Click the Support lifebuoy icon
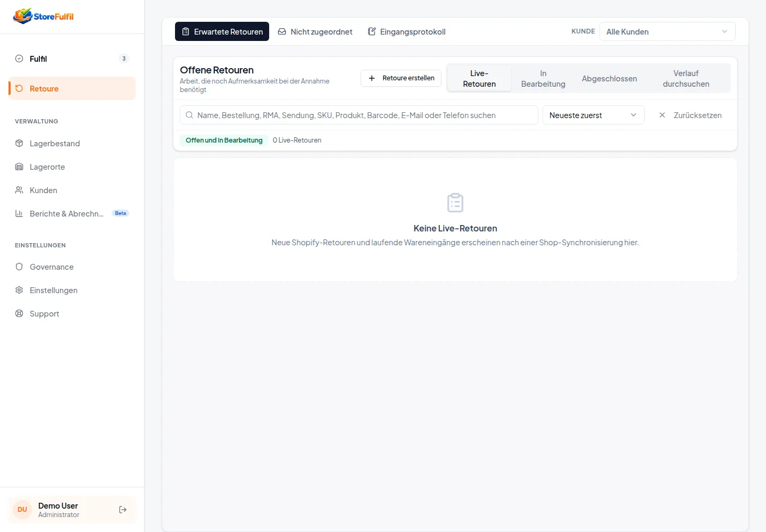This screenshot has width=766, height=532. pos(19,313)
